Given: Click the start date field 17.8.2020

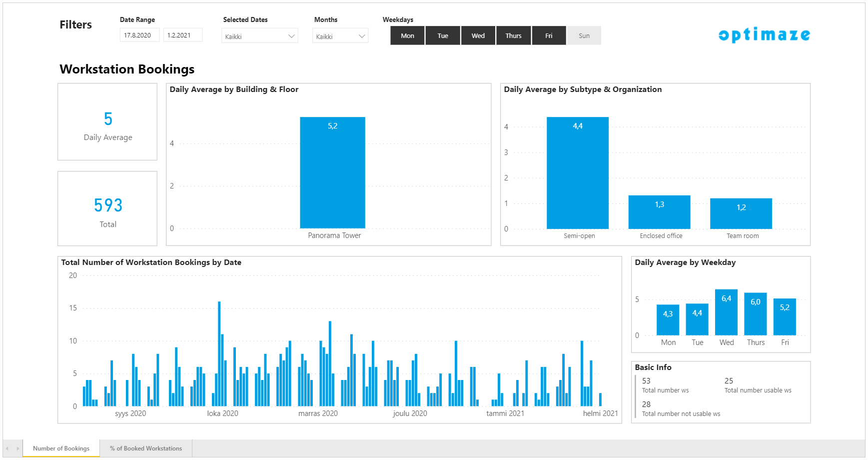Looking at the screenshot, I should pyautogui.click(x=139, y=35).
